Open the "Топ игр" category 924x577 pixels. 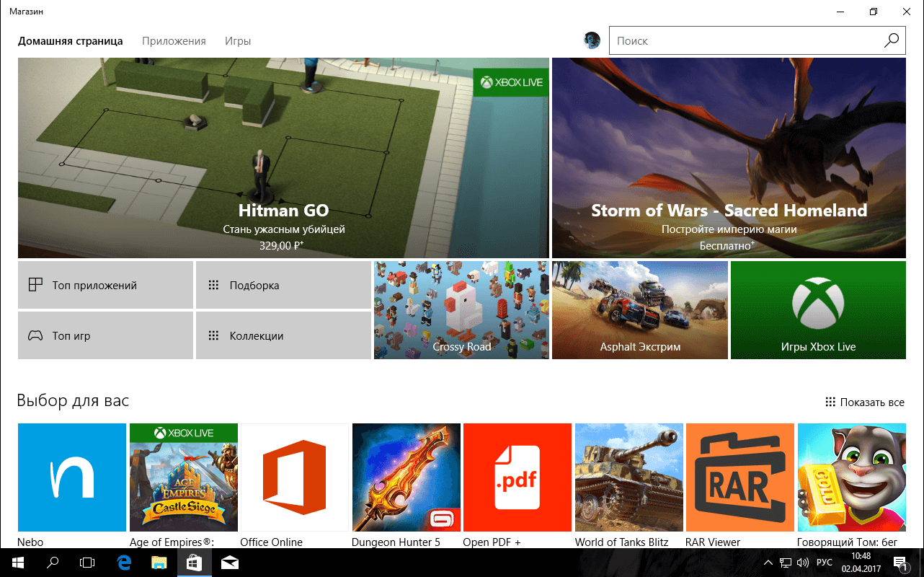tap(105, 335)
